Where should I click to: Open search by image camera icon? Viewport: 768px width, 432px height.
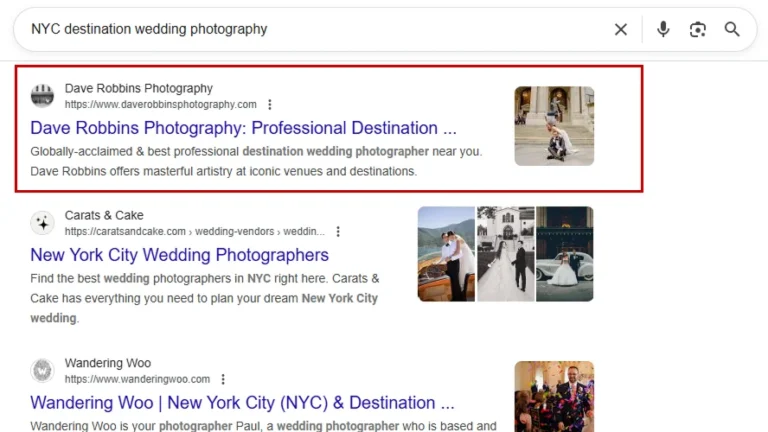click(x=697, y=29)
